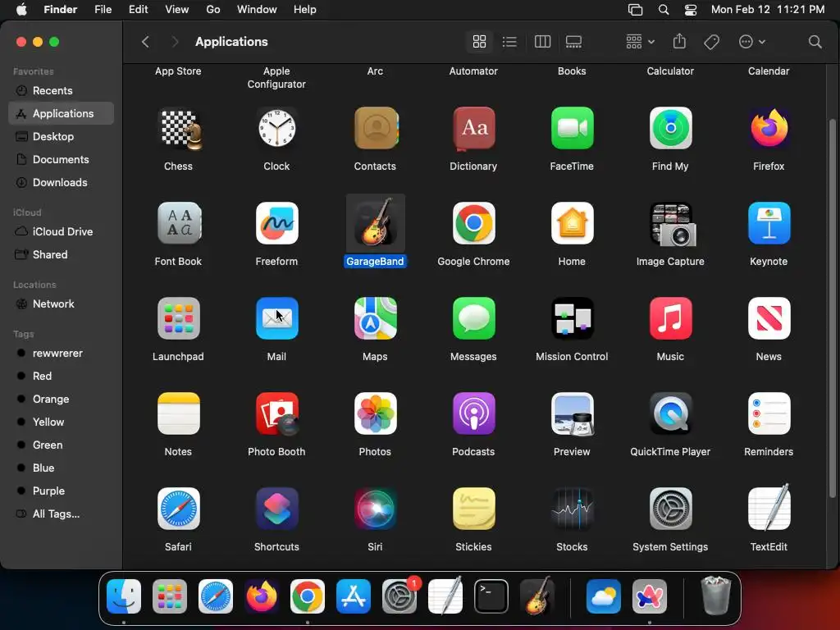Open the Action ellipsis menu
The image size is (840, 630).
[751, 41]
